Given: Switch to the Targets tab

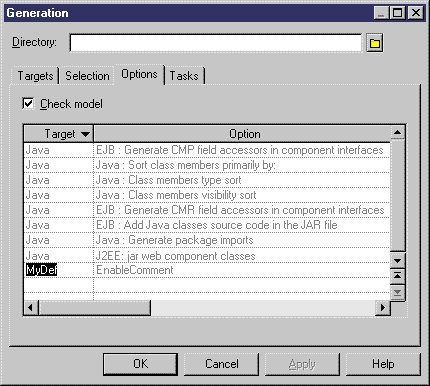Looking at the screenshot, I should [x=35, y=76].
